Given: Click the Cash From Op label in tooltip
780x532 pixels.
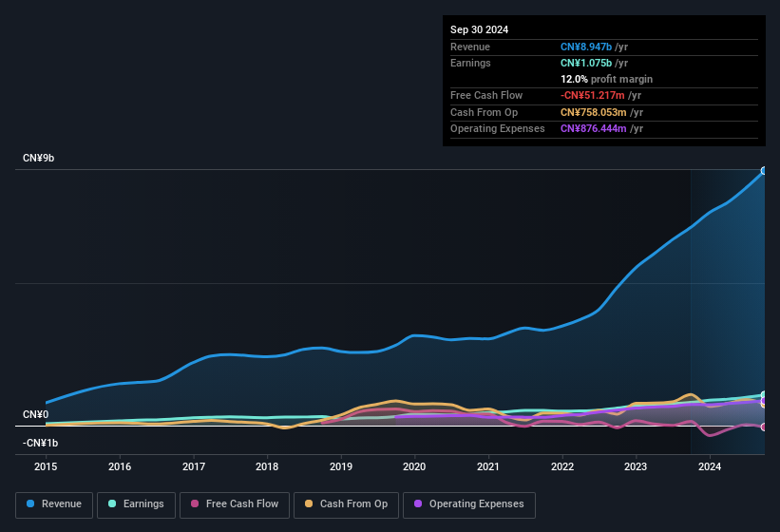Looking at the screenshot, I should click(484, 112).
